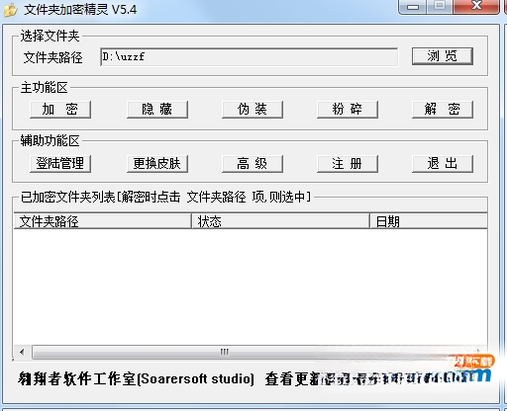Minimize the 文件夹加密精灵 window

click(x=413, y=7)
